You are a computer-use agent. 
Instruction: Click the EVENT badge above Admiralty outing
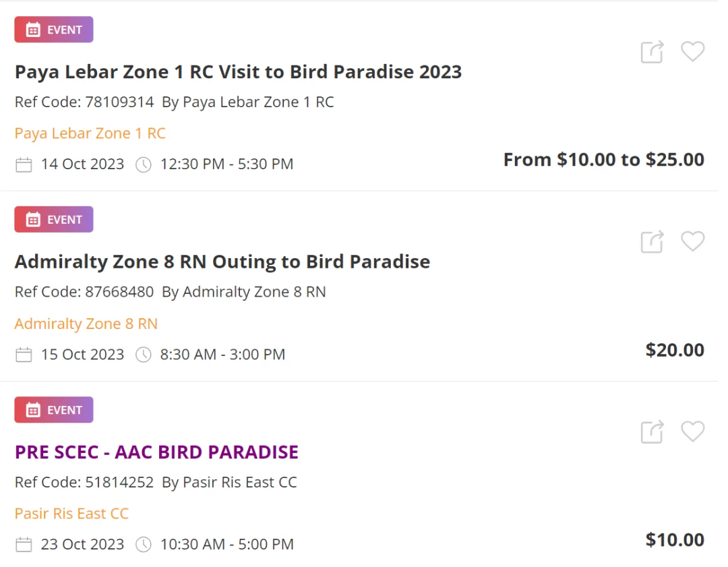(x=54, y=220)
